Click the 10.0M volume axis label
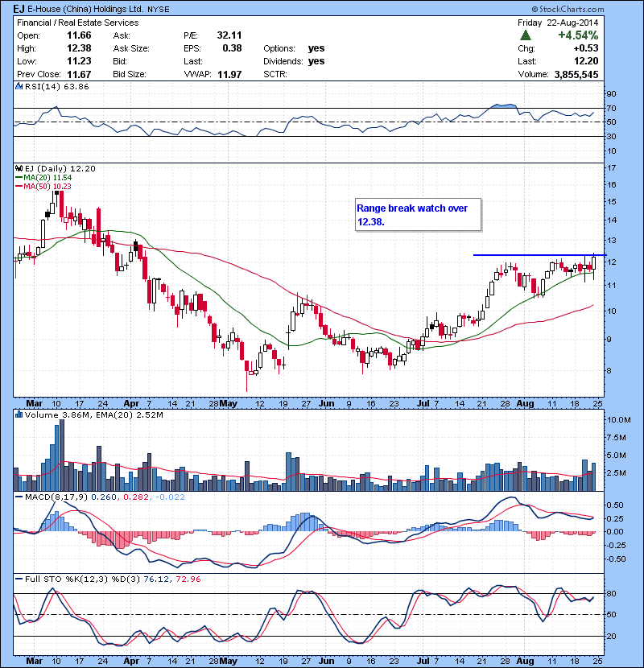 coord(619,420)
